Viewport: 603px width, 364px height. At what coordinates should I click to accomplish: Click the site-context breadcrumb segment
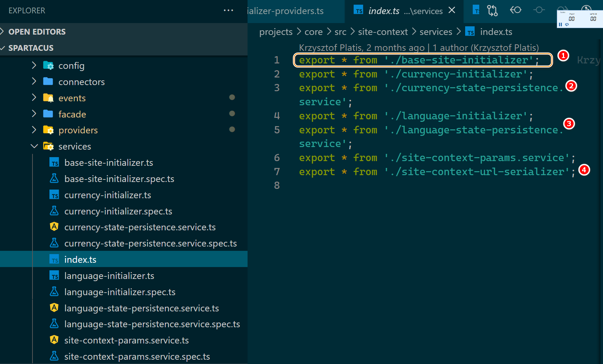383,32
